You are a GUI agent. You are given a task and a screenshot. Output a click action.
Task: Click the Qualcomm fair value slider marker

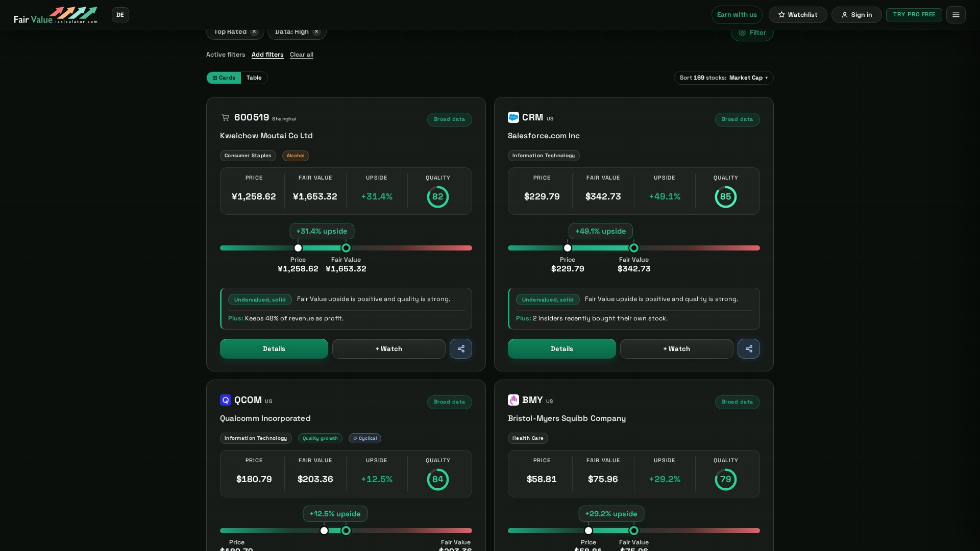click(x=346, y=531)
